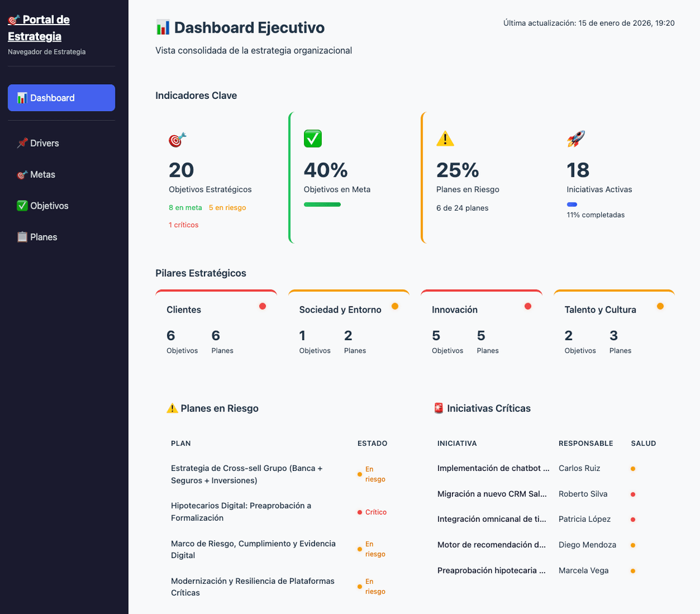
Task: Click the blue Iniciativas Activas progress bar
Action: click(x=572, y=204)
